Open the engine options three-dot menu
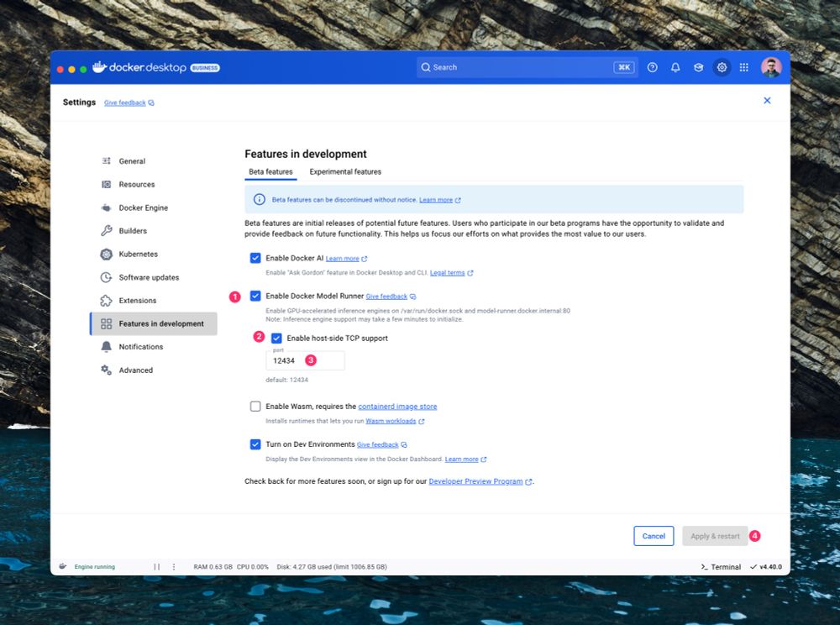Image resolution: width=840 pixels, height=625 pixels. click(174, 567)
